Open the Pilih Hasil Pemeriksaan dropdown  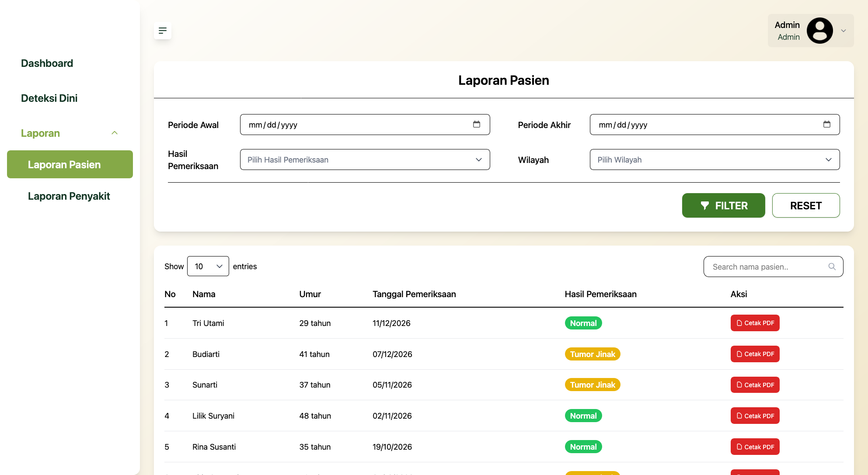coord(365,159)
